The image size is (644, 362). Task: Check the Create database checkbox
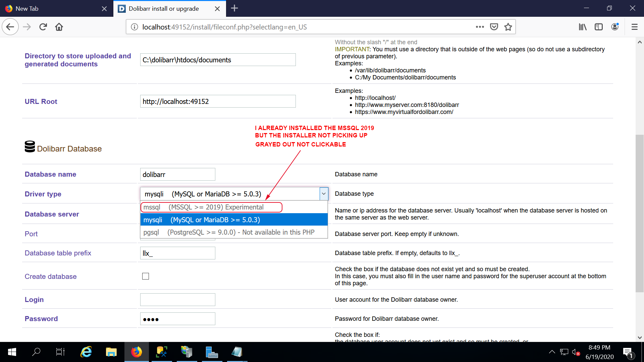click(146, 276)
